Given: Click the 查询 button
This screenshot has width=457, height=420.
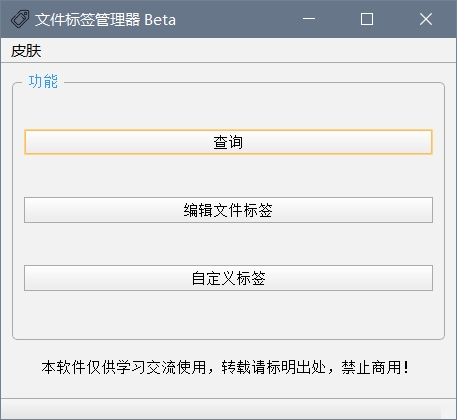Looking at the screenshot, I should click(x=228, y=142).
